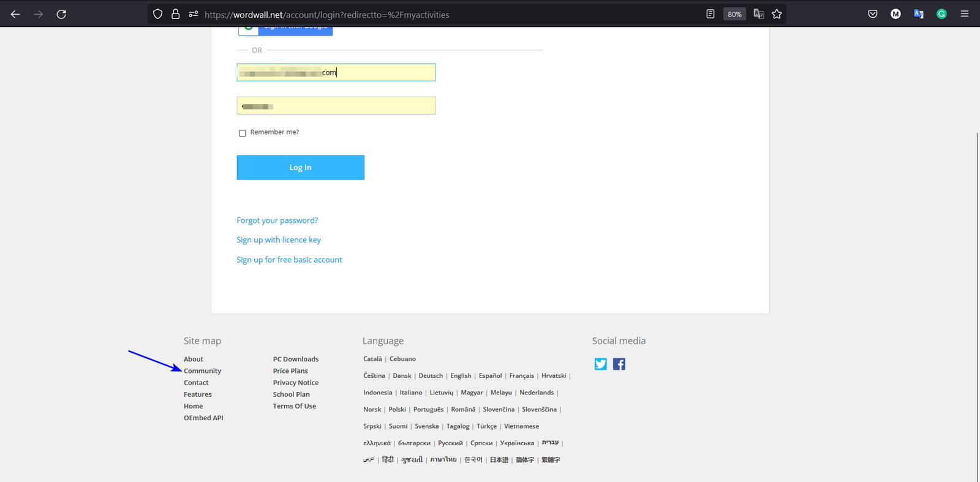This screenshot has width=980, height=482.
Task: Save page to Pocket icon
Action: [x=872, y=14]
